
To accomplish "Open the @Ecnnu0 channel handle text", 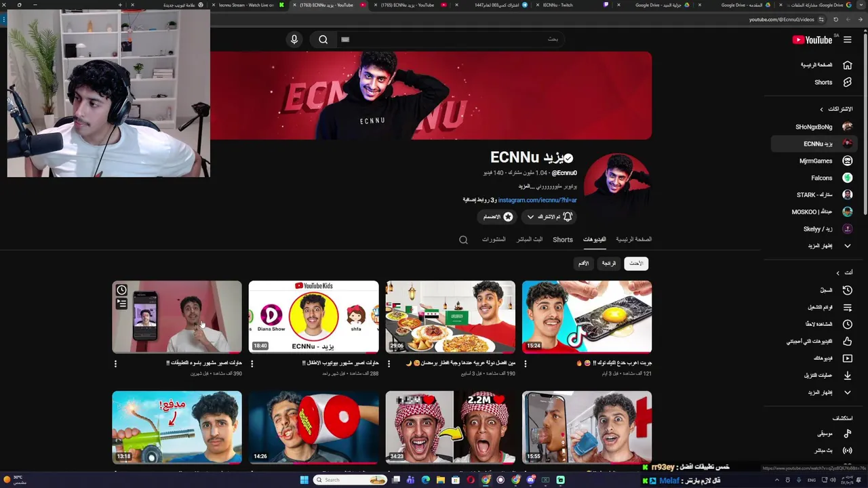I will pyautogui.click(x=564, y=174).
